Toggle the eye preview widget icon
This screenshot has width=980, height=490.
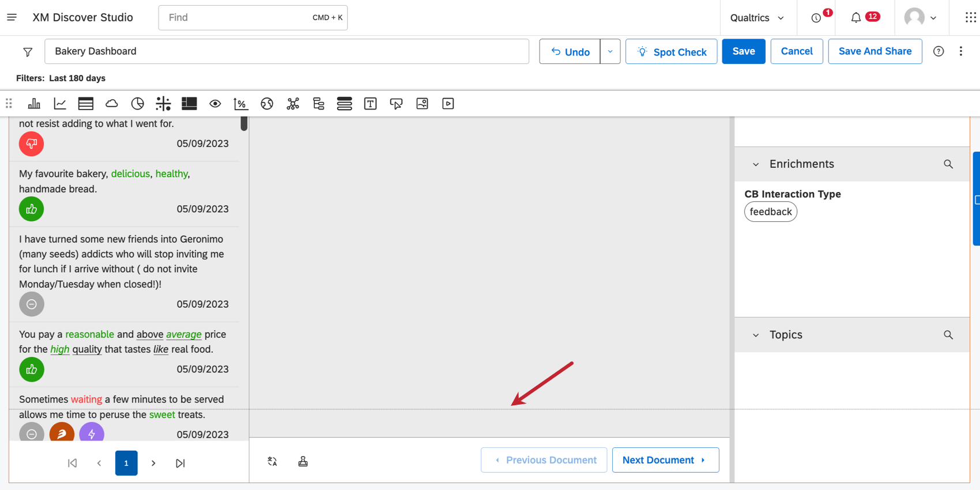(x=215, y=104)
